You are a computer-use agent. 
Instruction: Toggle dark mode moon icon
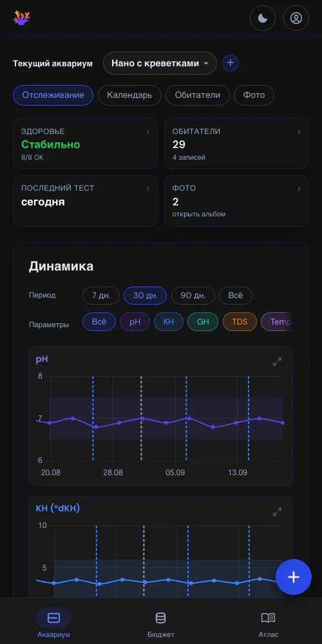tap(263, 18)
